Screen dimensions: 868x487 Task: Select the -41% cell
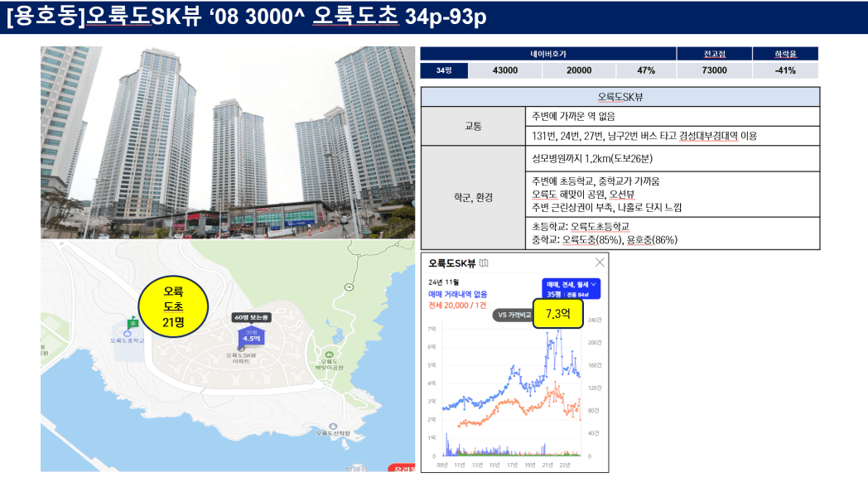coord(785,70)
